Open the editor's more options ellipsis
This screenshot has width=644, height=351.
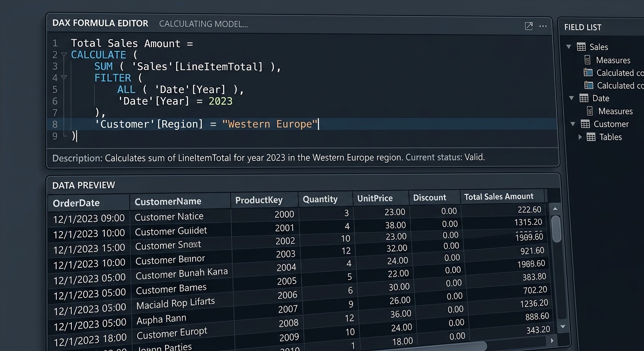543,26
